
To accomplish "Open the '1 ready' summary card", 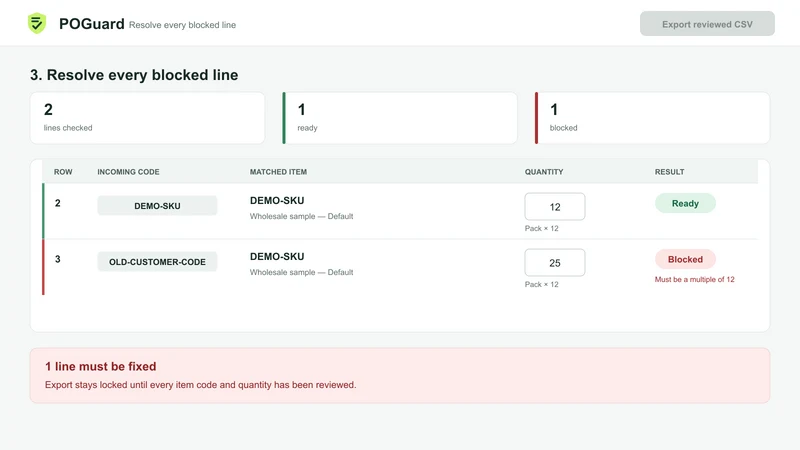I will click(400, 118).
